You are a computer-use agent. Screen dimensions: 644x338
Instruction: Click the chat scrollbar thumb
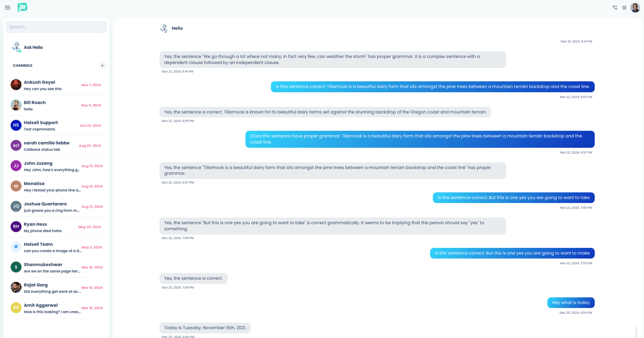[636, 332]
